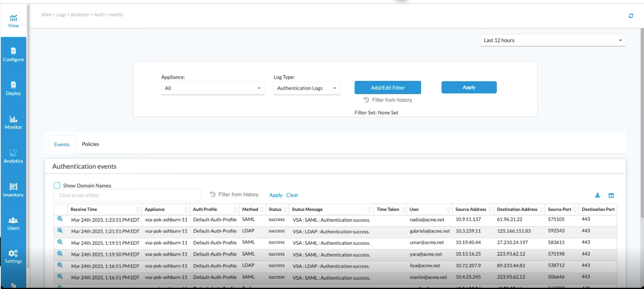Screen dimensions: 644x289
Task: Go to the Deploy section
Action: coord(13,89)
